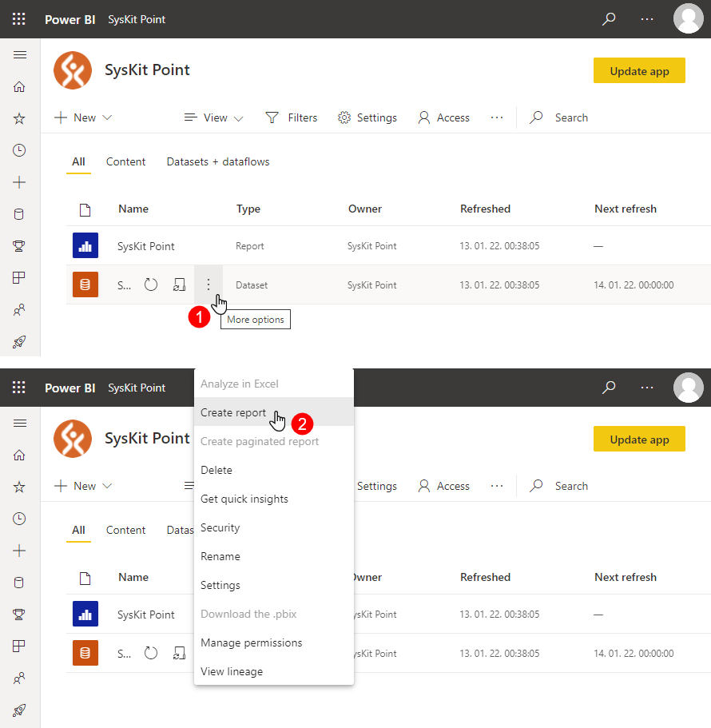
Task: Open Security from the context menu
Action: [274, 527]
